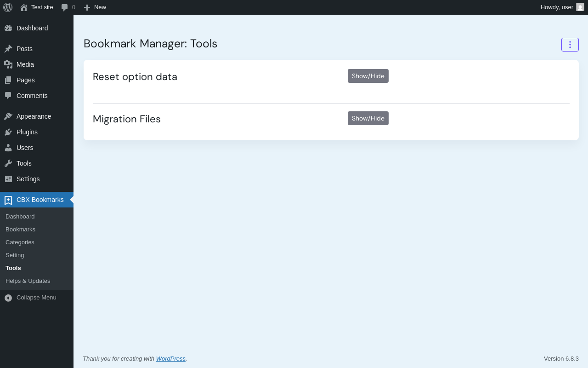The image size is (588, 368).
Task: Open the Helps & Updates submenu
Action: [x=28, y=281]
